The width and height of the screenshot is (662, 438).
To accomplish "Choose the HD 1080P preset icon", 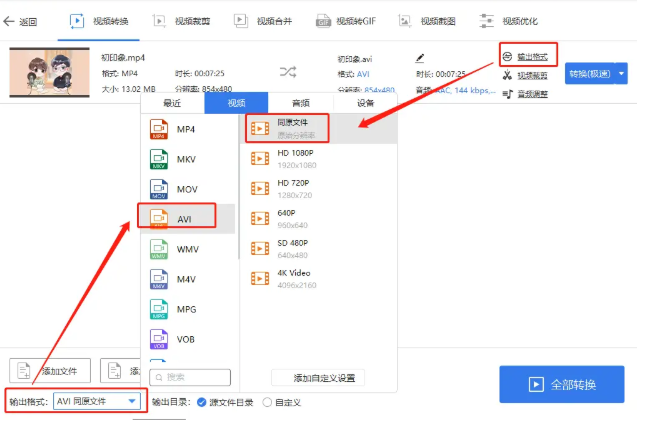I will pos(260,158).
